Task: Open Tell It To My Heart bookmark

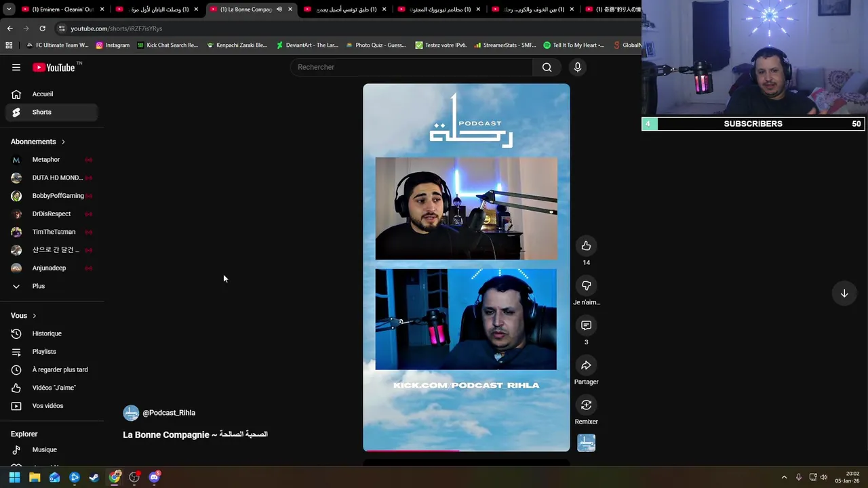Action: (574, 45)
